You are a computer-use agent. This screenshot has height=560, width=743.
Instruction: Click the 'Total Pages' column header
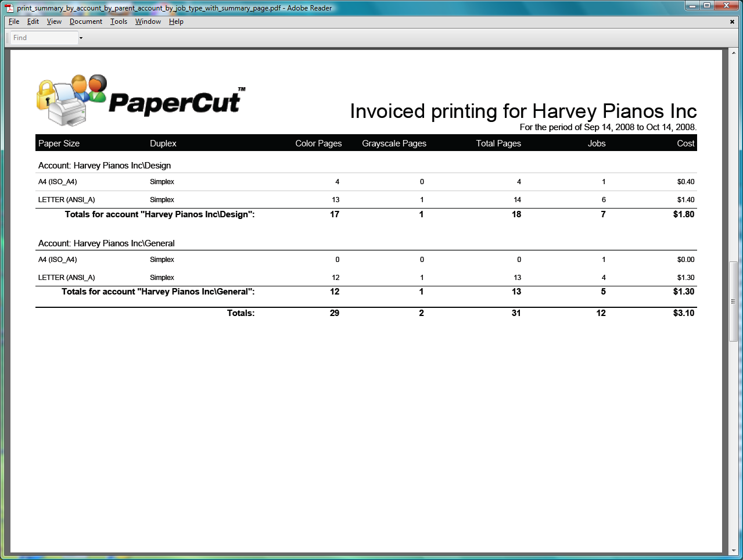(498, 143)
